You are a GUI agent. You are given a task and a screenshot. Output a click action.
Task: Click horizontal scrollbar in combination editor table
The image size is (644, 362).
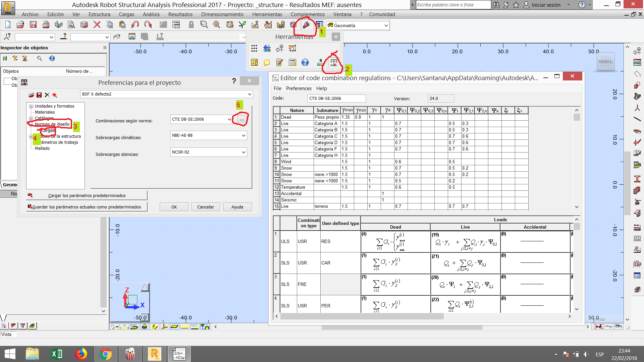coord(362,316)
